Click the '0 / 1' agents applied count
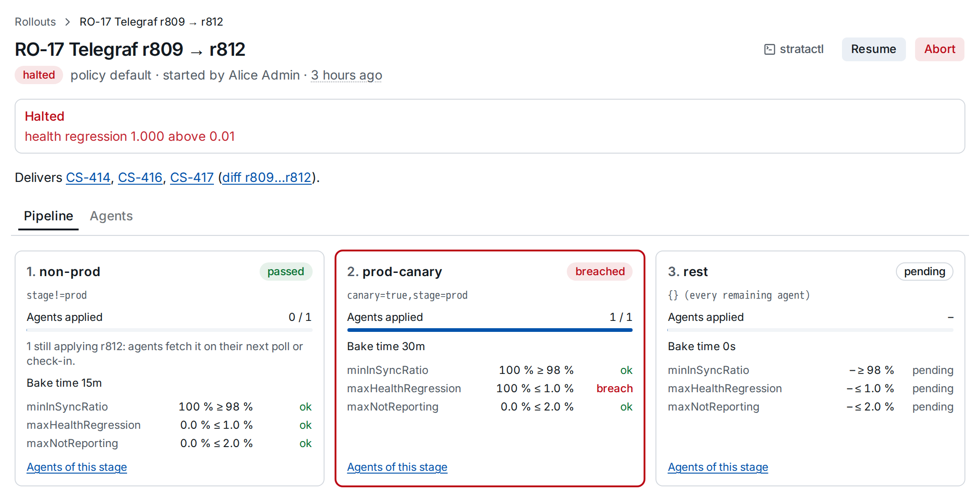The image size is (980, 501). (x=300, y=317)
